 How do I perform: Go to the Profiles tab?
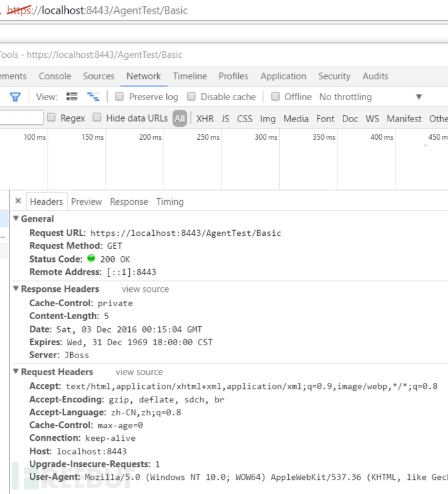234,76
